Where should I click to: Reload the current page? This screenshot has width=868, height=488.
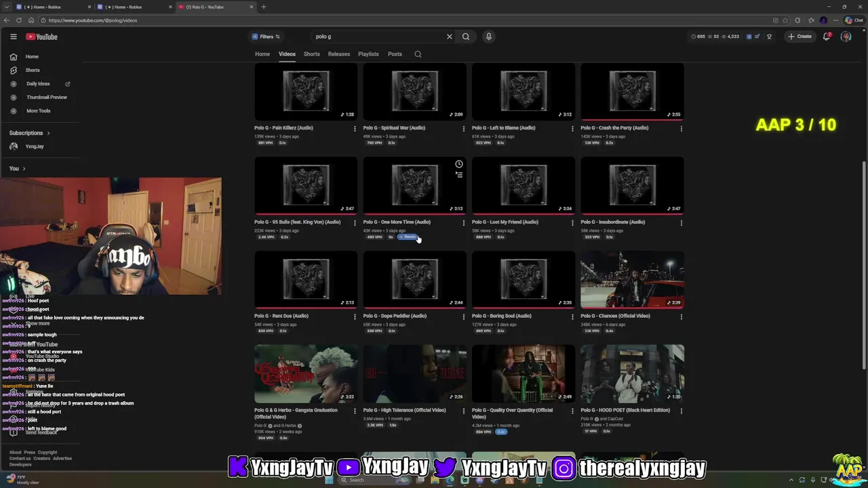(20, 20)
